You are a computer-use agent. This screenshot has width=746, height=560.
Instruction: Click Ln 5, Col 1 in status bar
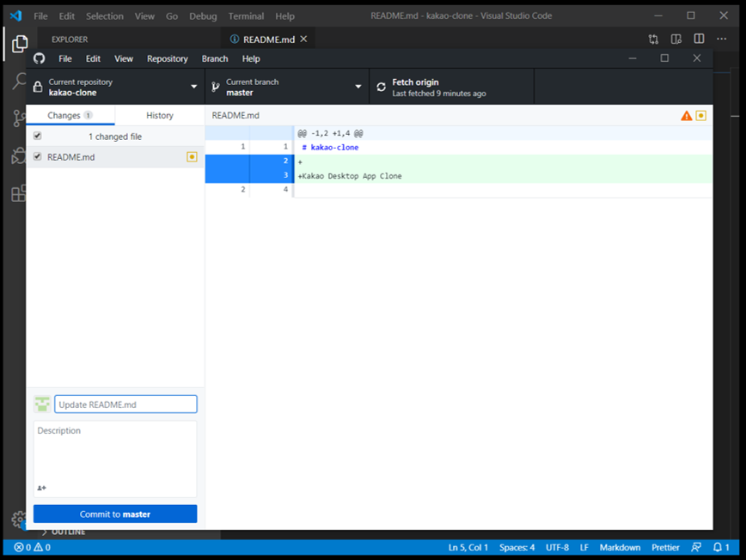tap(468, 547)
